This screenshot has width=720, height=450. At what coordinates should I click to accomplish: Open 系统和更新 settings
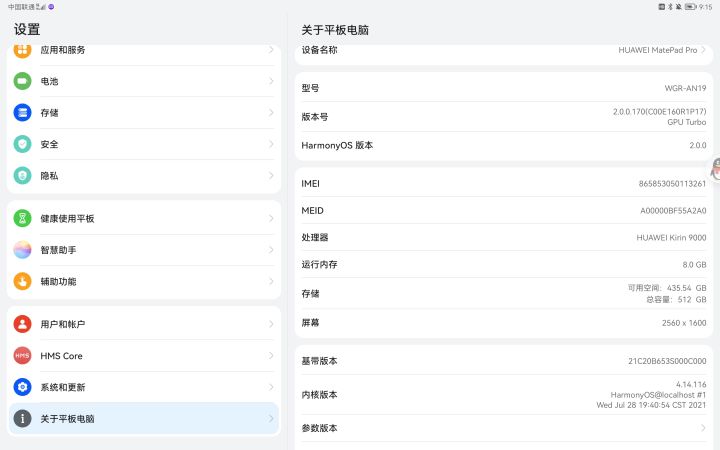(x=144, y=387)
